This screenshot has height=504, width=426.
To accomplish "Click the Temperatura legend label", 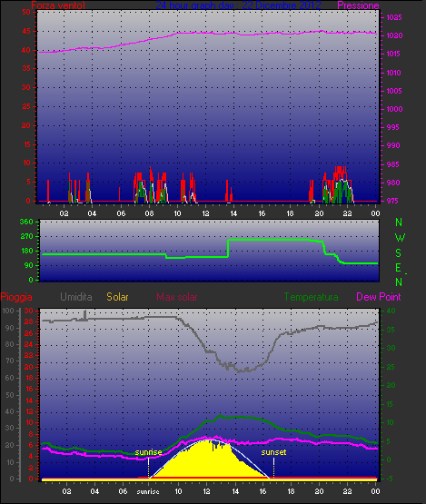I will pos(311,297).
